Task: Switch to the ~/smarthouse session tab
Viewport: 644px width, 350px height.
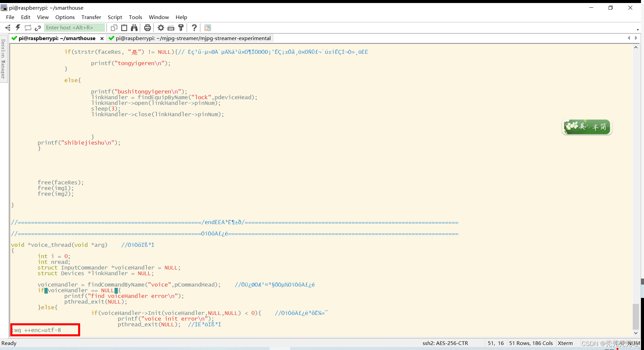Action: tap(57, 38)
